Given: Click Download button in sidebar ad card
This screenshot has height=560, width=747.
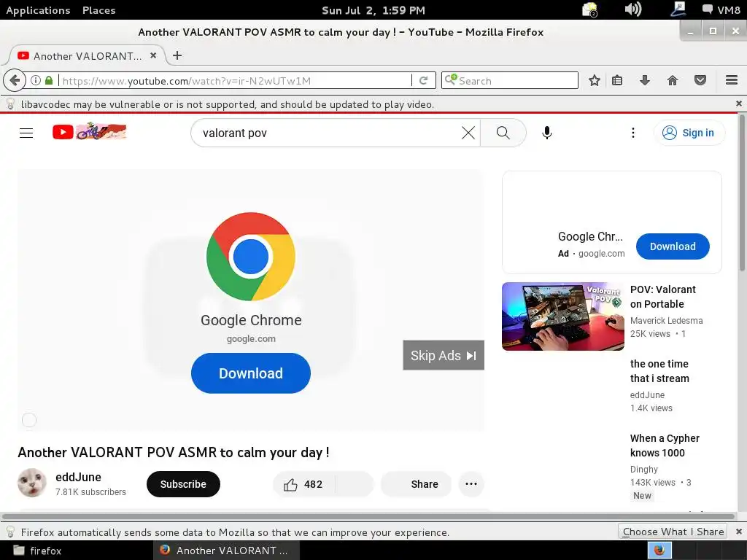Looking at the screenshot, I should click(673, 246).
